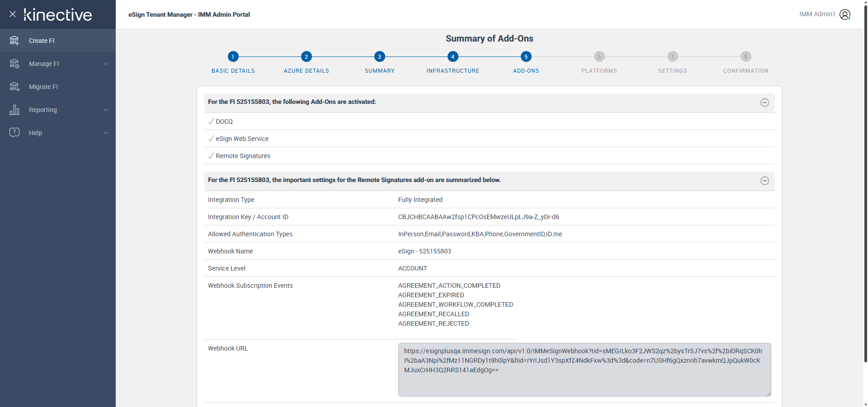Image resolution: width=868 pixels, height=407 pixels.
Task: Go to step 2 circle Azure Details
Action: [x=306, y=56]
